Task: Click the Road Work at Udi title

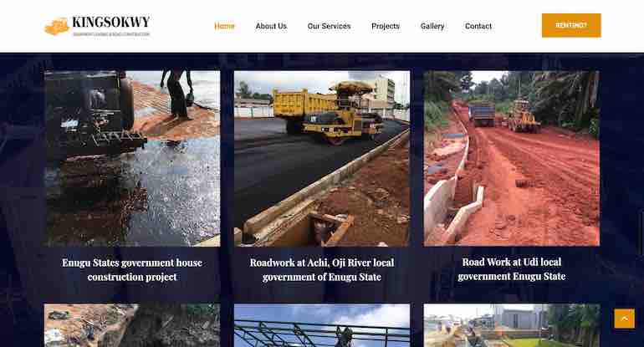Action: click(512, 269)
